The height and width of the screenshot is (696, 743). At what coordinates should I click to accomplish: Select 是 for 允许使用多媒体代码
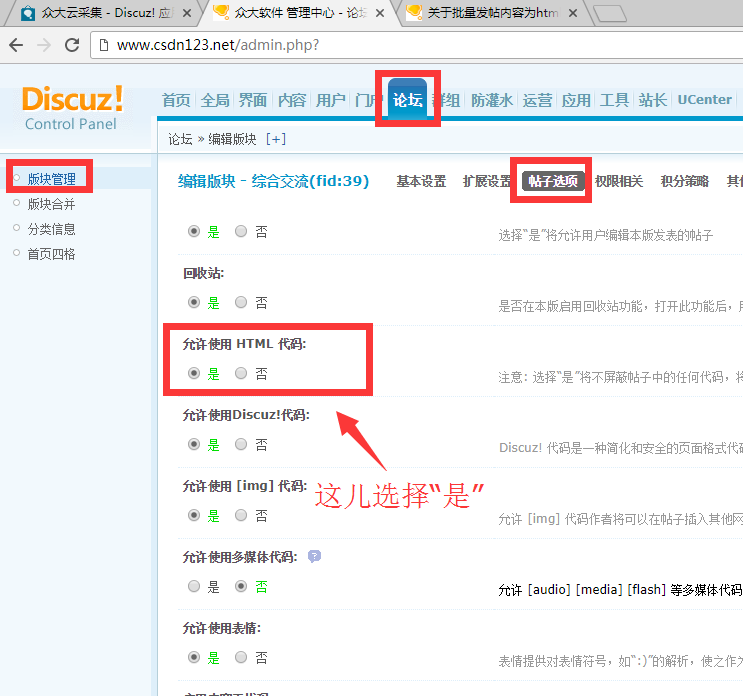[194, 587]
